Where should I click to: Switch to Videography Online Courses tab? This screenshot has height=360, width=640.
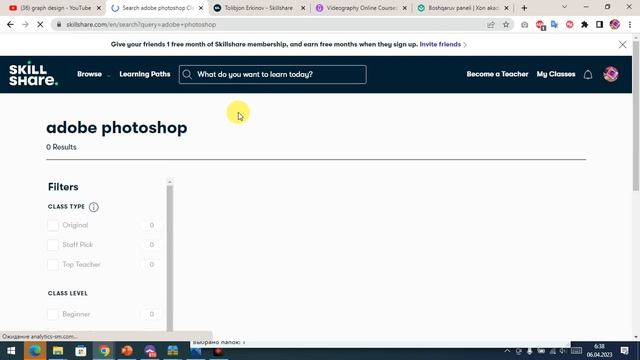click(361, 8)
